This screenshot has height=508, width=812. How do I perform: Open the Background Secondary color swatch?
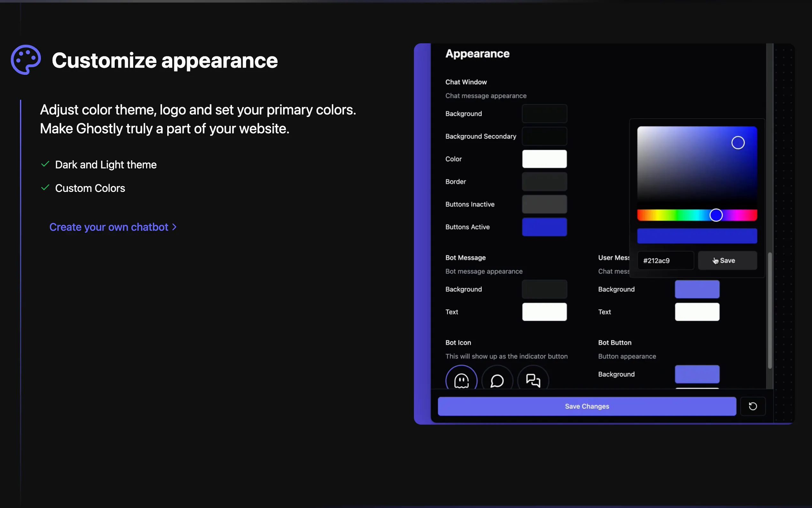click(544, 136)
